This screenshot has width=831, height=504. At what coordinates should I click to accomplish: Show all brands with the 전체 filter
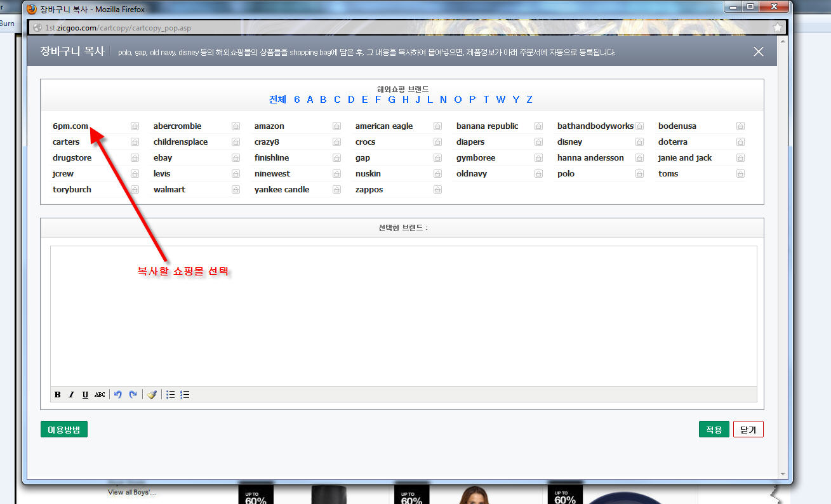(277, 100)
